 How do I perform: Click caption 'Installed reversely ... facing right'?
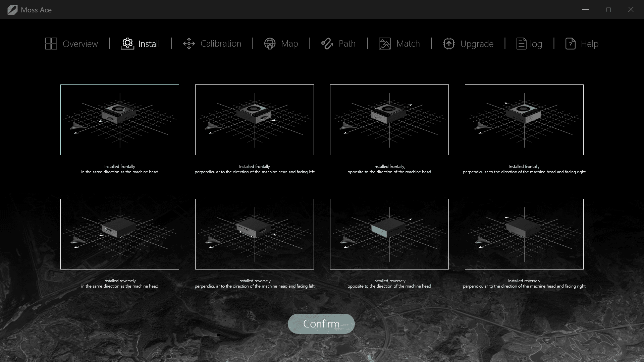[x=524, y=284]
